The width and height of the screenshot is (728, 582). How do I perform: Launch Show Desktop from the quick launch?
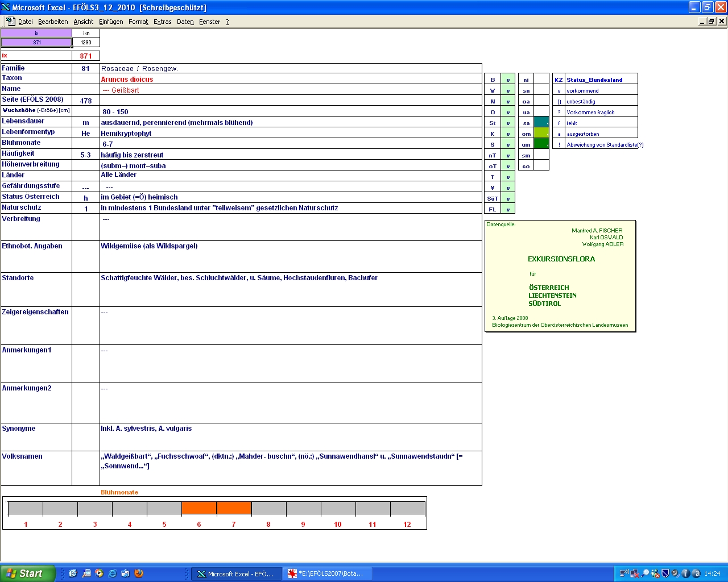pyautogui.click(x=73, y=573)
